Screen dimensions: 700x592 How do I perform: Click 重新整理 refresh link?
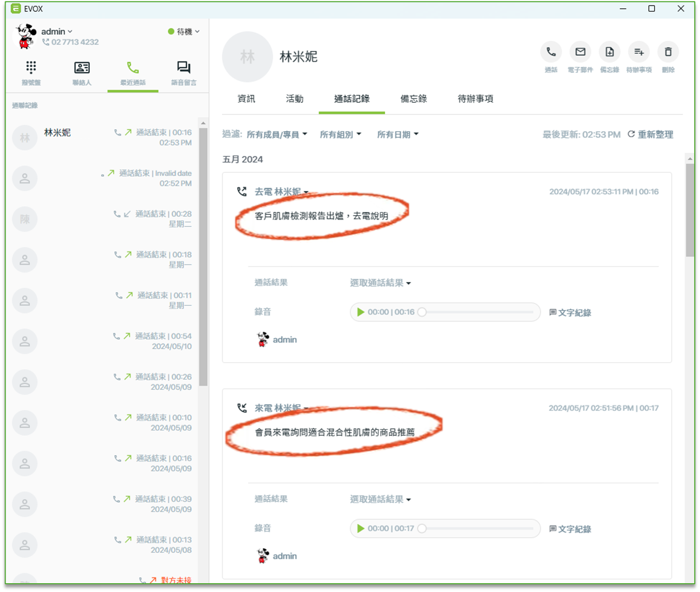coord(655,134)
